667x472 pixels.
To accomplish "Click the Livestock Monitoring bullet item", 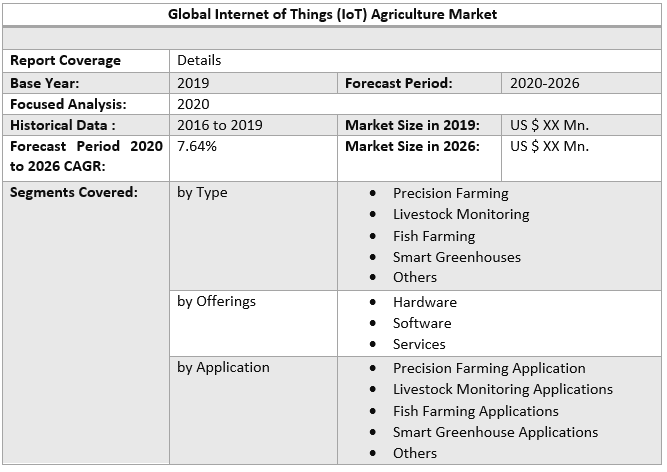I will pyautogui.click(x=460, y=214).
